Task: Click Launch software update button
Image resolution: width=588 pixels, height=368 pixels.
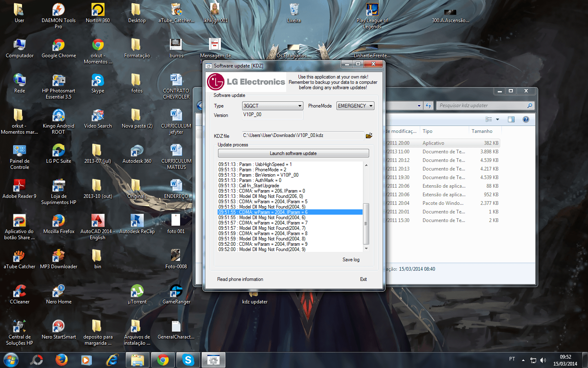Action: [293, 153]
